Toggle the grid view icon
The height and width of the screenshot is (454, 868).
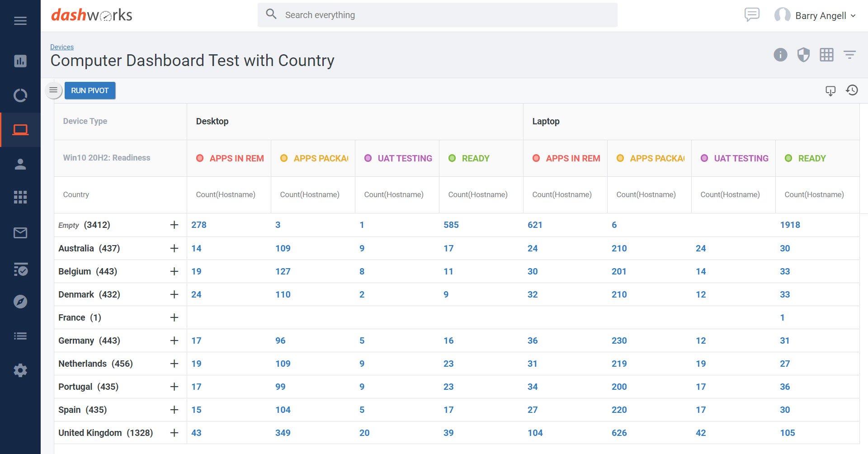tap(826, 55)
